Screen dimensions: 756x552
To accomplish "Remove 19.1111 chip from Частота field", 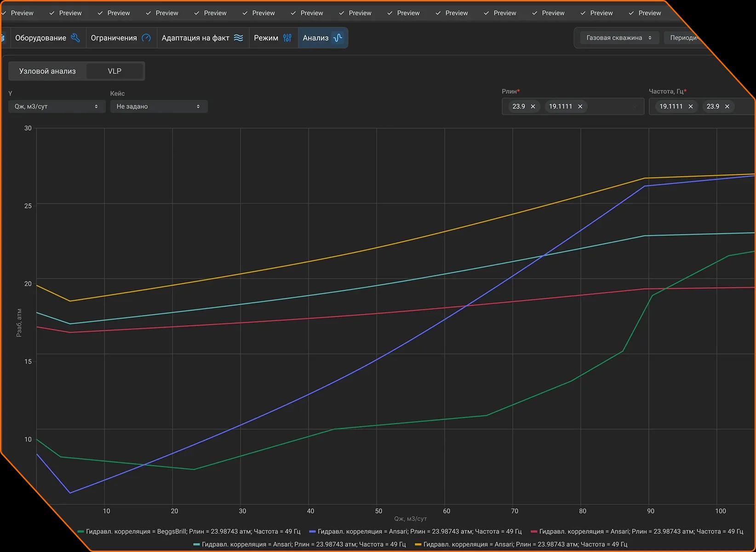I will tap(691, 106).
